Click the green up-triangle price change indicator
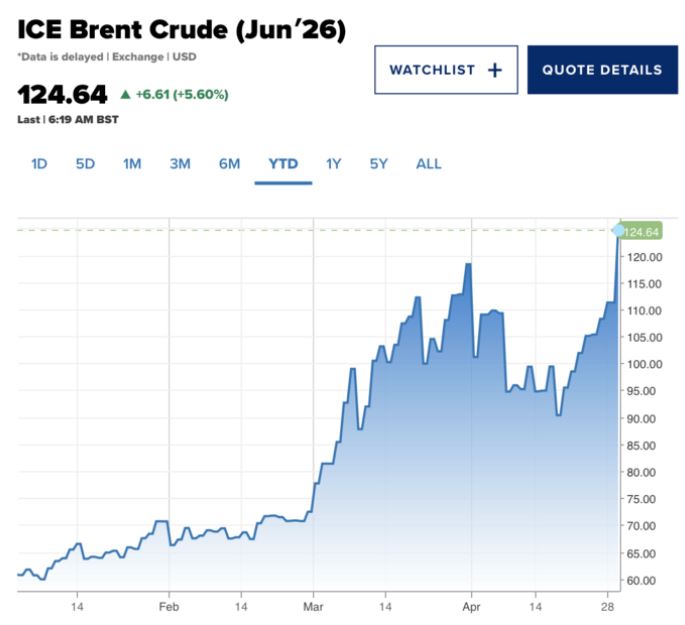This screenshot has width=685, height=625. 125,95
